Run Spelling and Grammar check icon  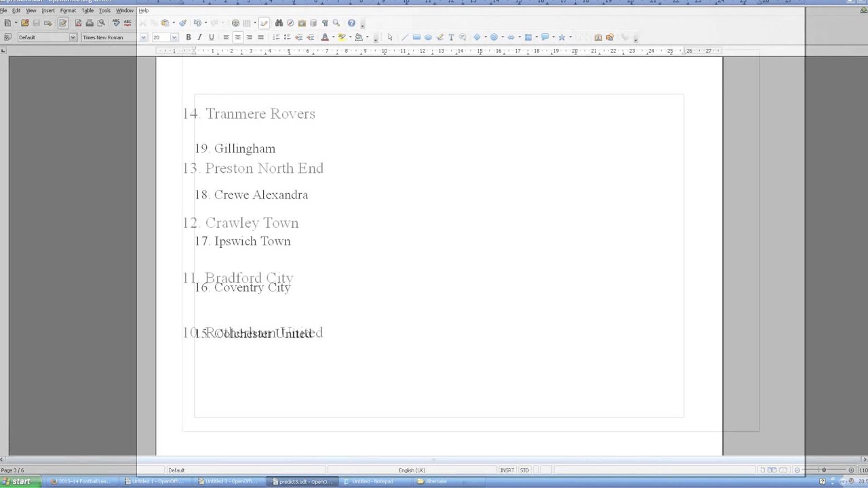116,23
